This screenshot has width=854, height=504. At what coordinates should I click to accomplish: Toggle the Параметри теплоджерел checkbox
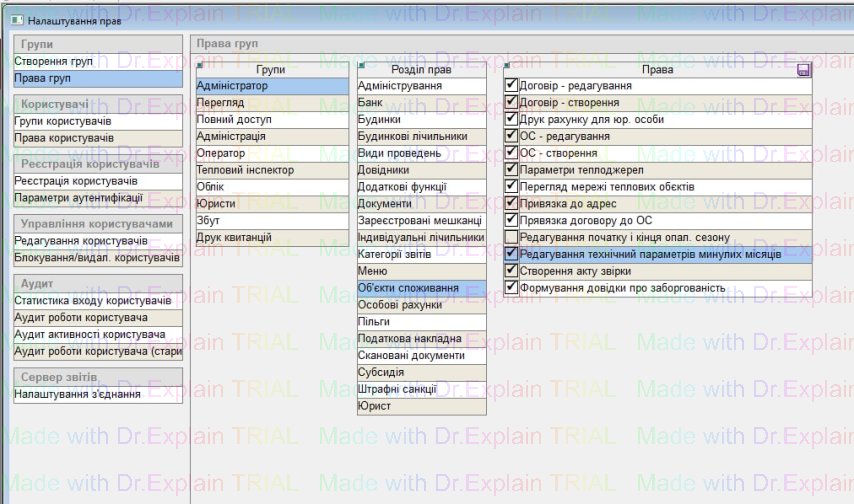(511, 170)
